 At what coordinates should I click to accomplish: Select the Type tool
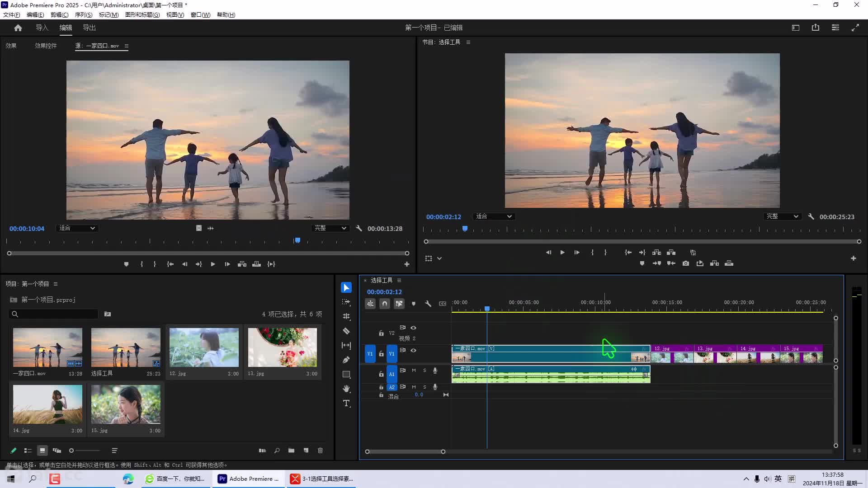[x=346, y=403]
